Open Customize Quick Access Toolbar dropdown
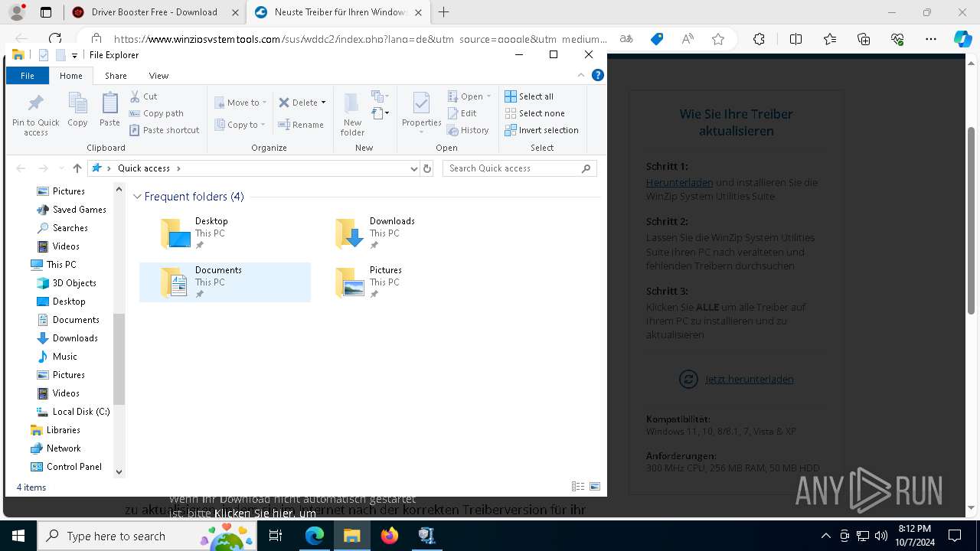Screen dimensions: 980x551 coord(74,55)
